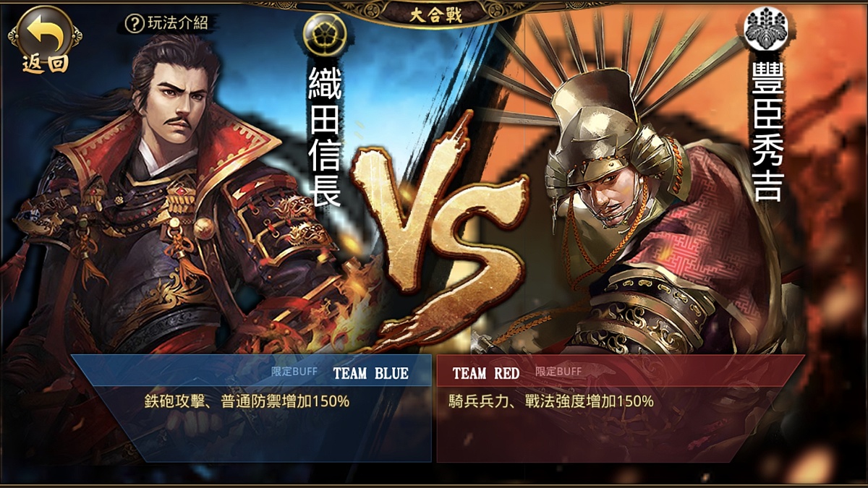Click the Oda clan crest emblem
The image size is (868, 488).
pos(324,34)
